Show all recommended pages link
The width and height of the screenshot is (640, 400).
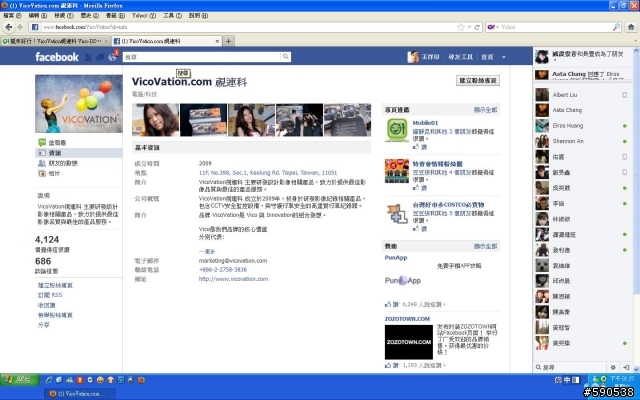[485, 110]
